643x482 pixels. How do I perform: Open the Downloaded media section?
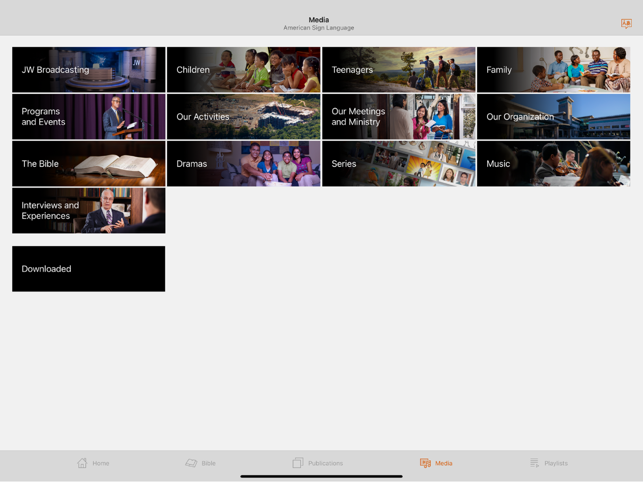tap(89, 269)
